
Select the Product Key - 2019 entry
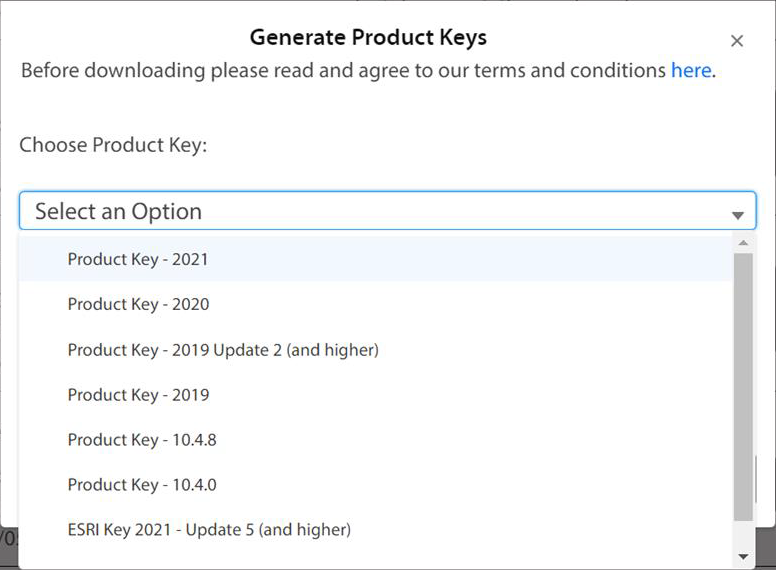[138, 395]
